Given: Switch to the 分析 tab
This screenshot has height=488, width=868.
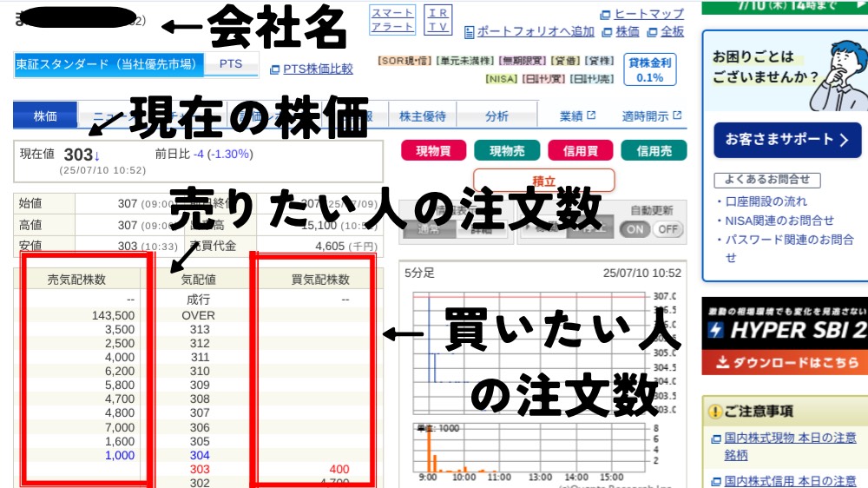Looking at the screenshot, I should click(496, 115).
